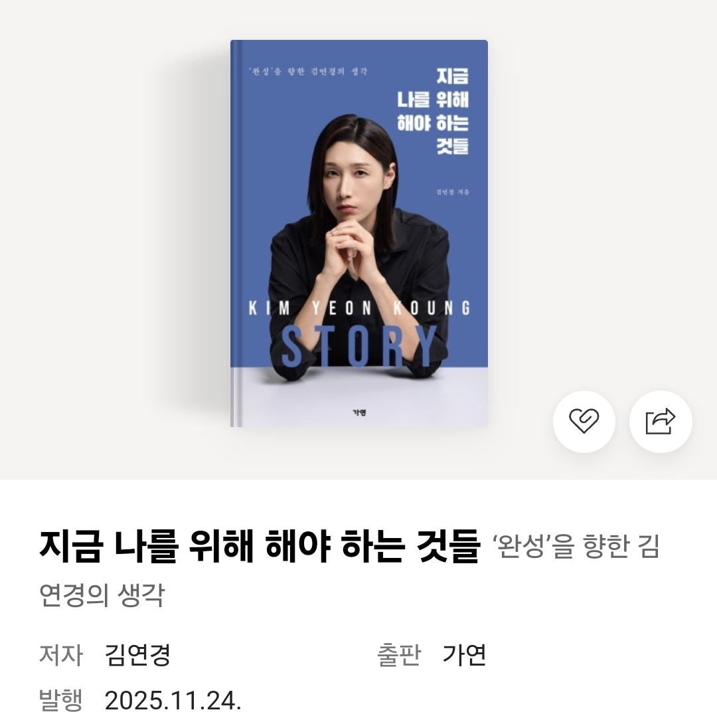Click the white Korean title on cover

tap(432, 112)
